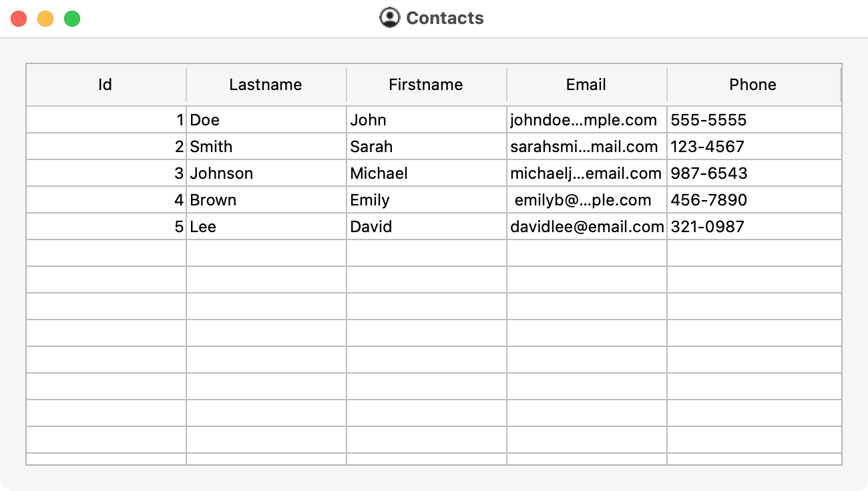868x491 pixels.
Task: Click the Contacts icon in title bar
Action: 389,18
